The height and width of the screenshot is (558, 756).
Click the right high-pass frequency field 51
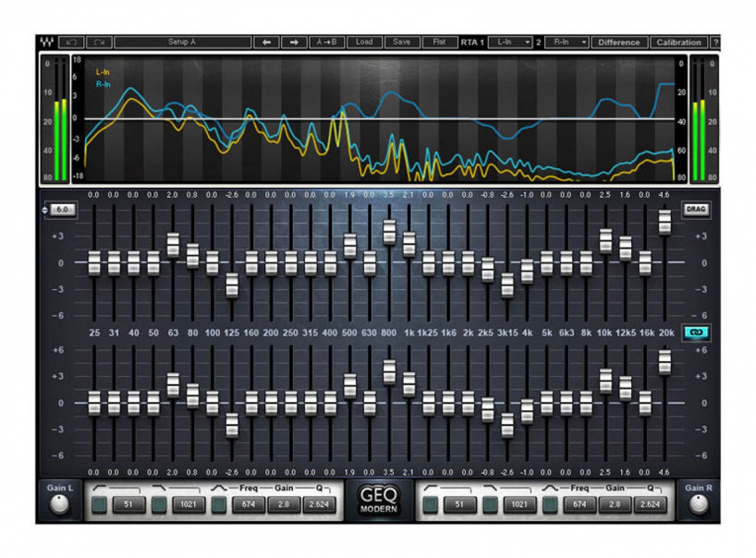(x=461, y=504)
